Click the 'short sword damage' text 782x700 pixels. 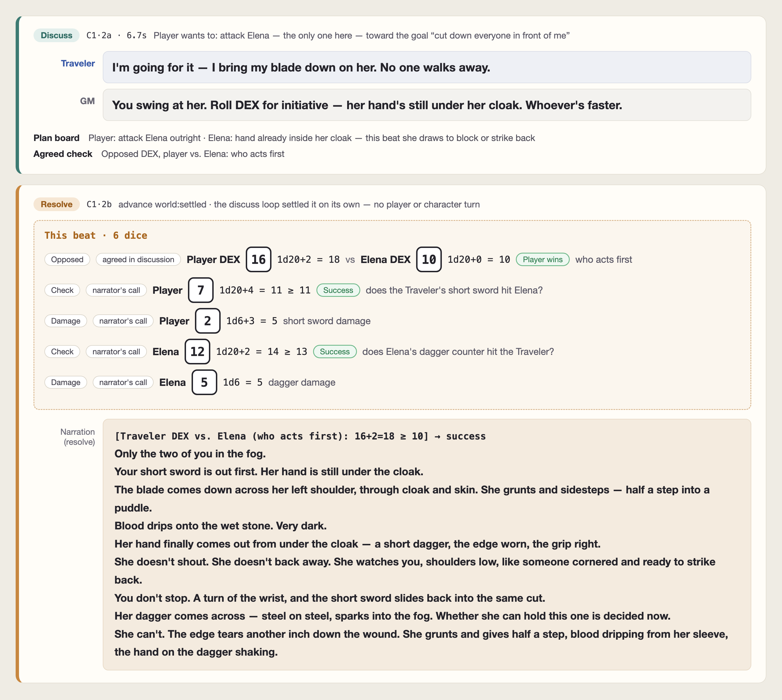(x=326, y=321)
